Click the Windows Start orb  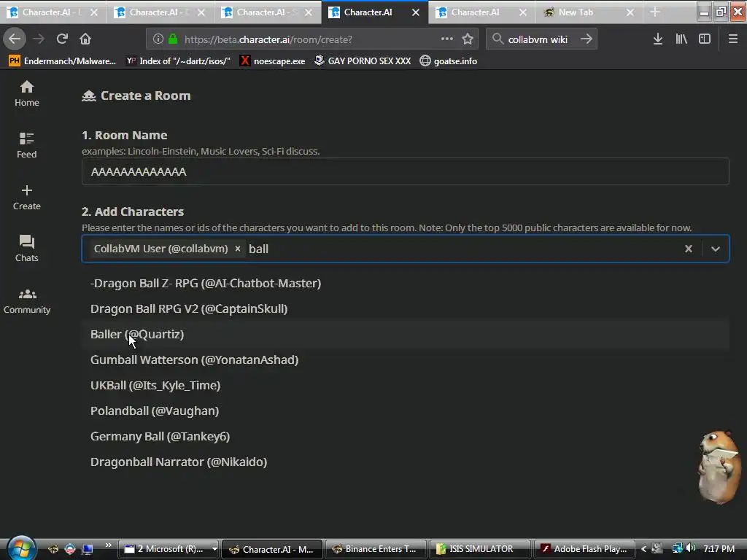point(21,548)
